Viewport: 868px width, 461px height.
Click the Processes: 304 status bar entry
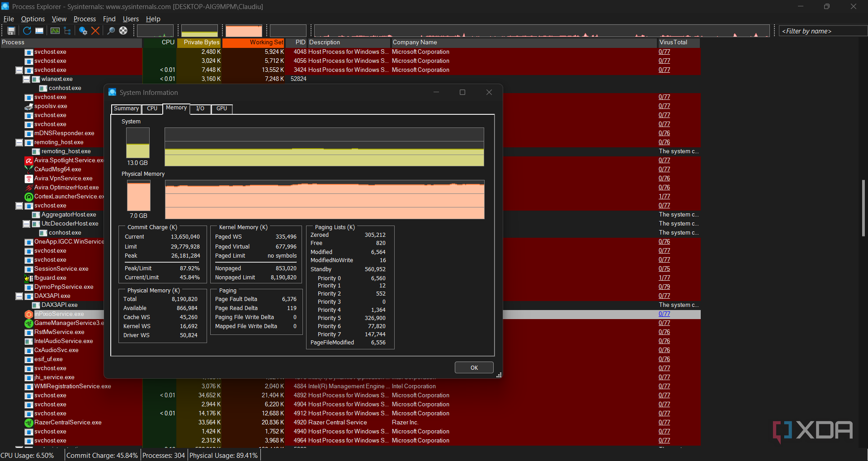[164, 455]
